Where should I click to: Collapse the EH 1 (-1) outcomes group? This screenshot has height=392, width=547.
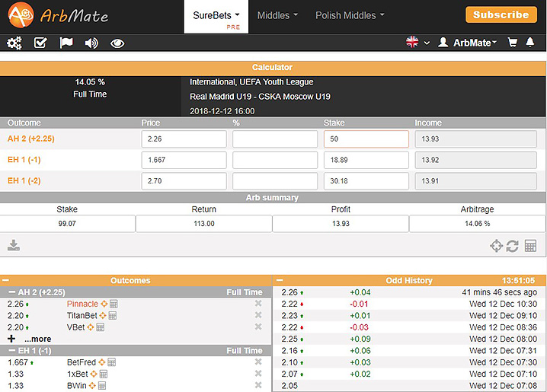12,351
